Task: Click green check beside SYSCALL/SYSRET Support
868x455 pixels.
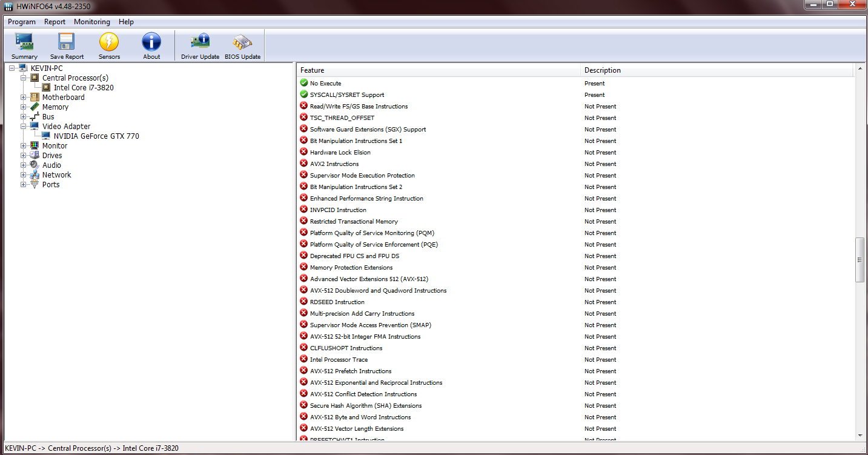Action: click(x=304, y=94)
